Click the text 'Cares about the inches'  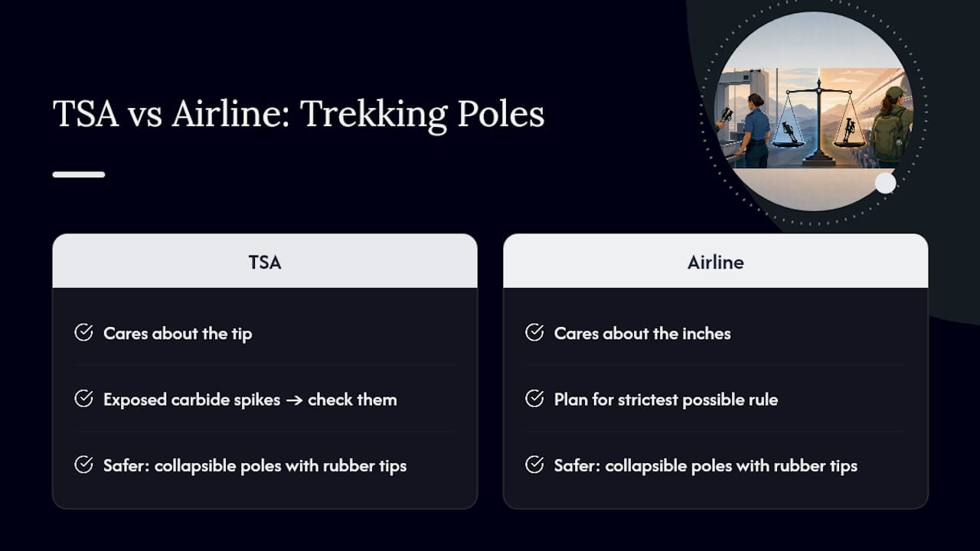tap(642, 334)
